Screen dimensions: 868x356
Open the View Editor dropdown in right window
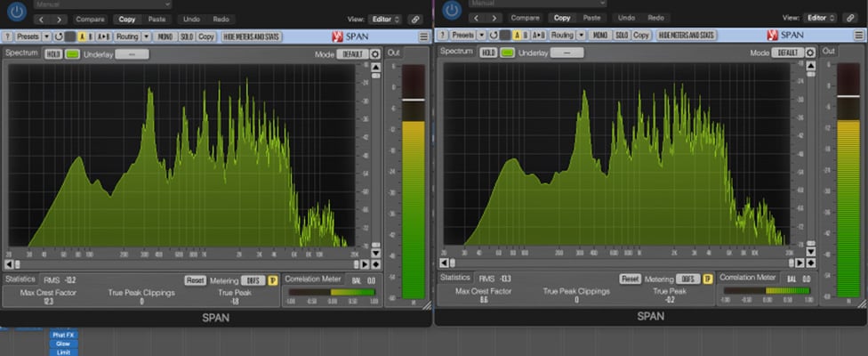820,18
